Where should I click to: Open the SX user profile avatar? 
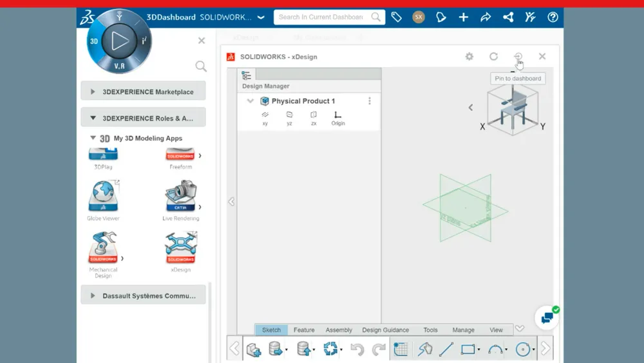click(419, 17)
